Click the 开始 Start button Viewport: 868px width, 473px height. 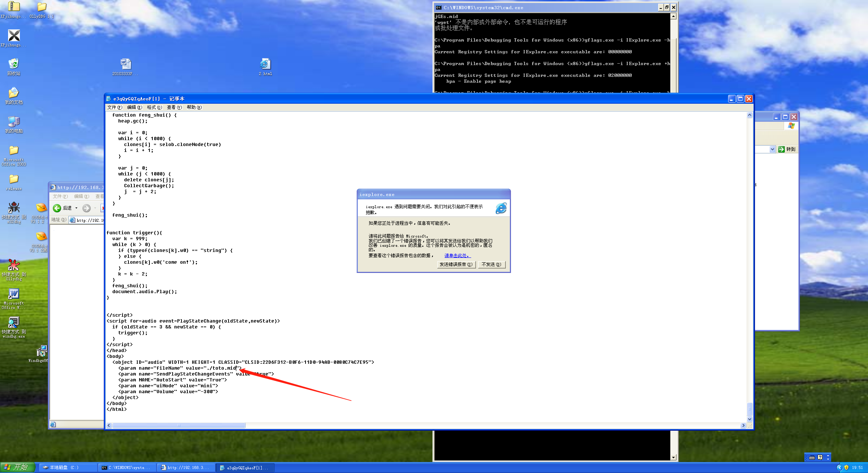(17, 467)
